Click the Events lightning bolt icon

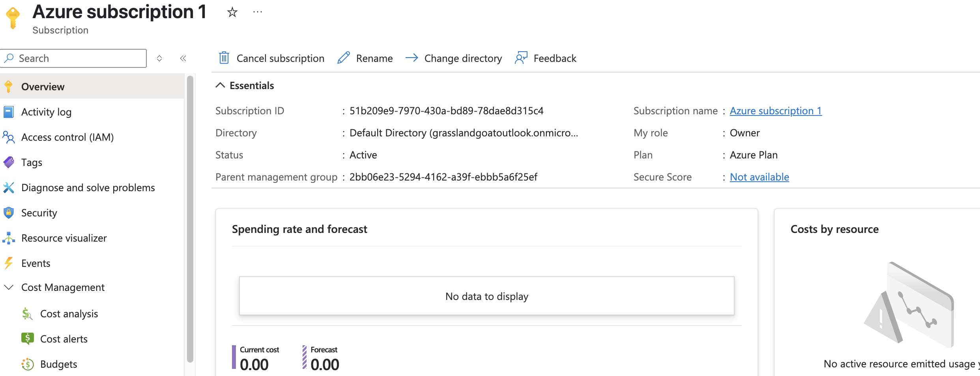point(8,263)
